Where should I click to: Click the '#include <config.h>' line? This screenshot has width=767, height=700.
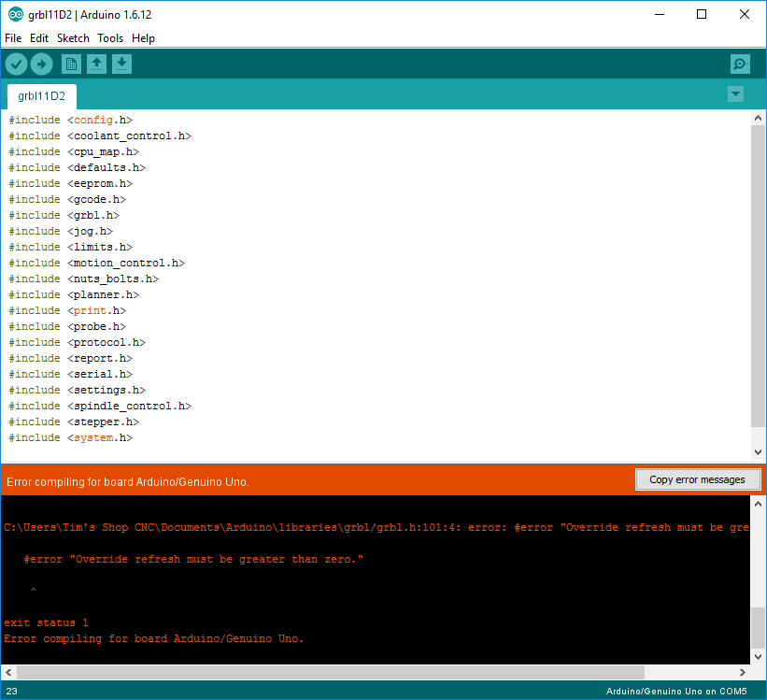[x=71, y=120]
